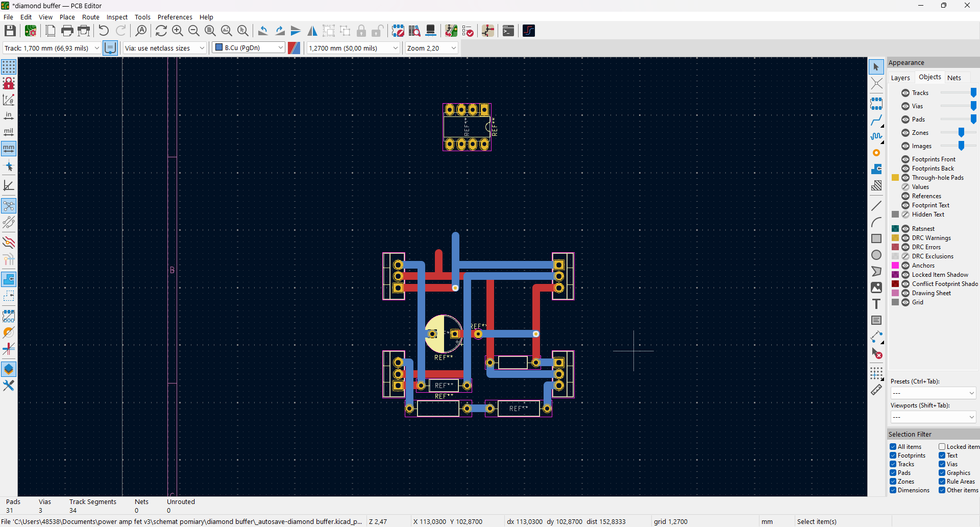Select the Add Vias tool
980x527 pixels.
(x=876, y=153)
